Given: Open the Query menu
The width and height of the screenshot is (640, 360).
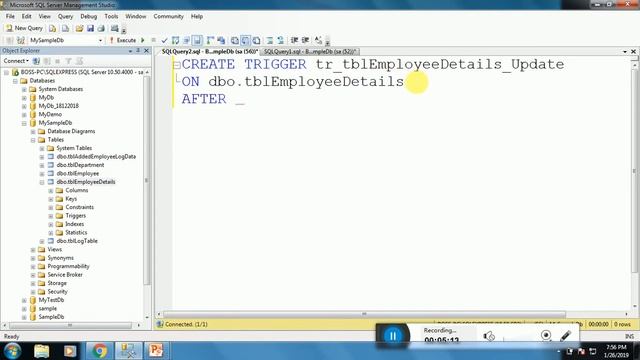Looking at the screenshot, I should [x=65, y=16].
